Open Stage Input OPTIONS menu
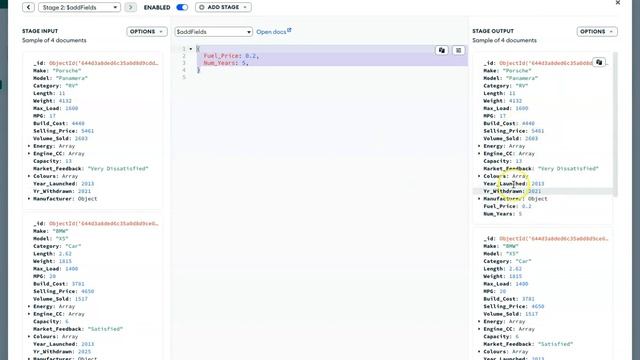The height and width of the screenshot is (360, 640). click(x=147, y=31)
